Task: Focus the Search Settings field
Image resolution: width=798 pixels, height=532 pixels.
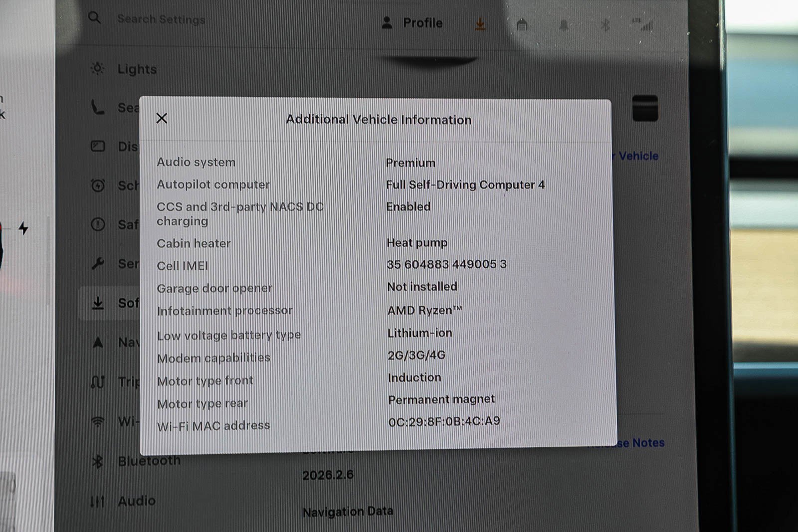Action: (x=161, y=19)
